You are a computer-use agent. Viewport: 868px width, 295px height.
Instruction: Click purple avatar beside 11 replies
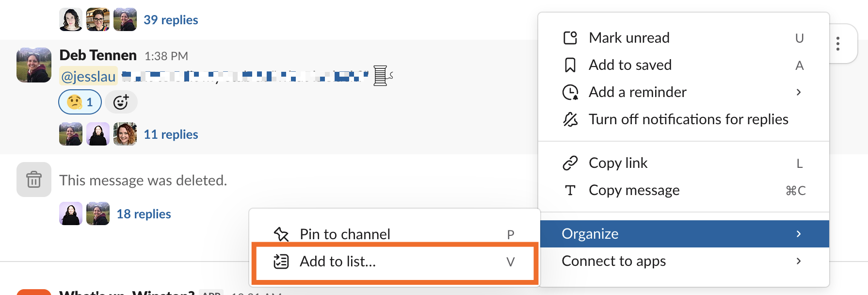point(98,134)
